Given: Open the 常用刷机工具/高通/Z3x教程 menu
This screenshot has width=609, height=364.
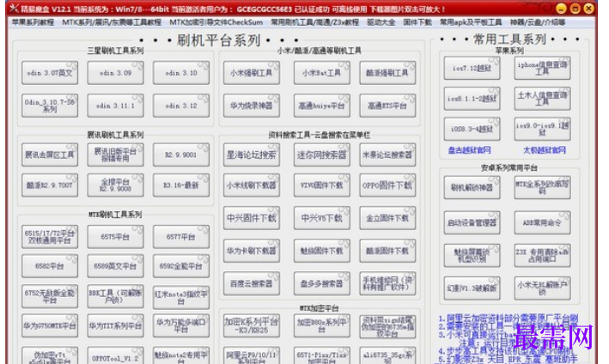Looking at the screenshot, I should click(x=314, y=22).
